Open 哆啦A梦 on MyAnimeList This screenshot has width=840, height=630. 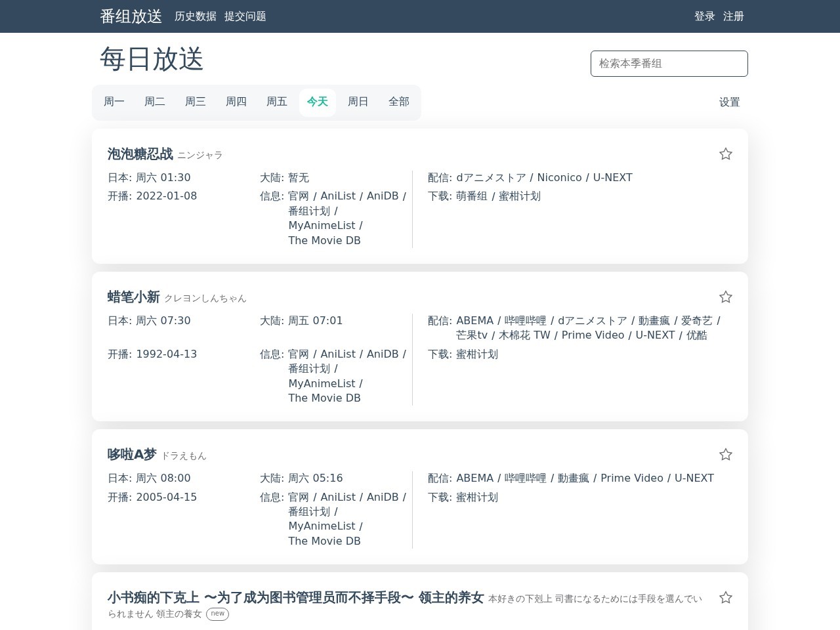click(x=321, y=526)
